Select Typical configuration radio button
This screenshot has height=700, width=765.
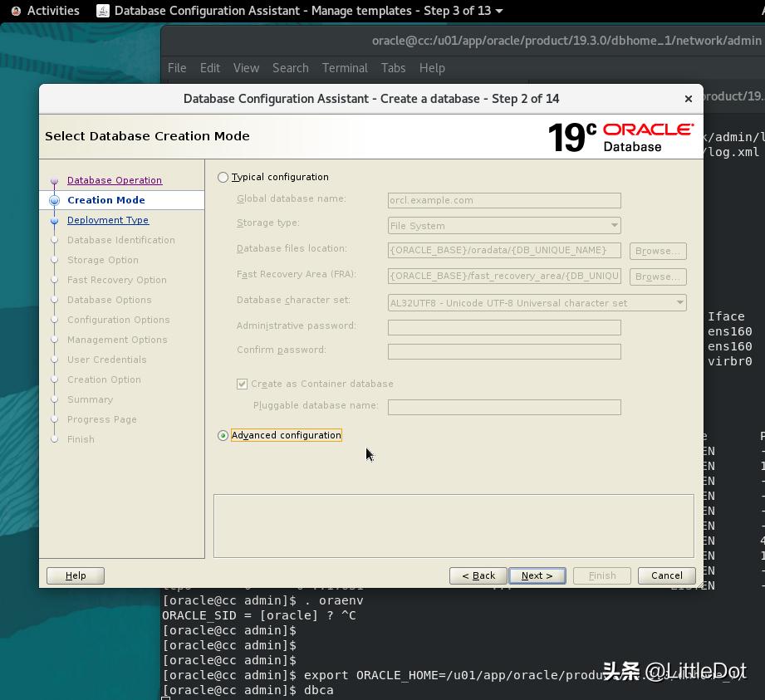click(x=223, y=177)
